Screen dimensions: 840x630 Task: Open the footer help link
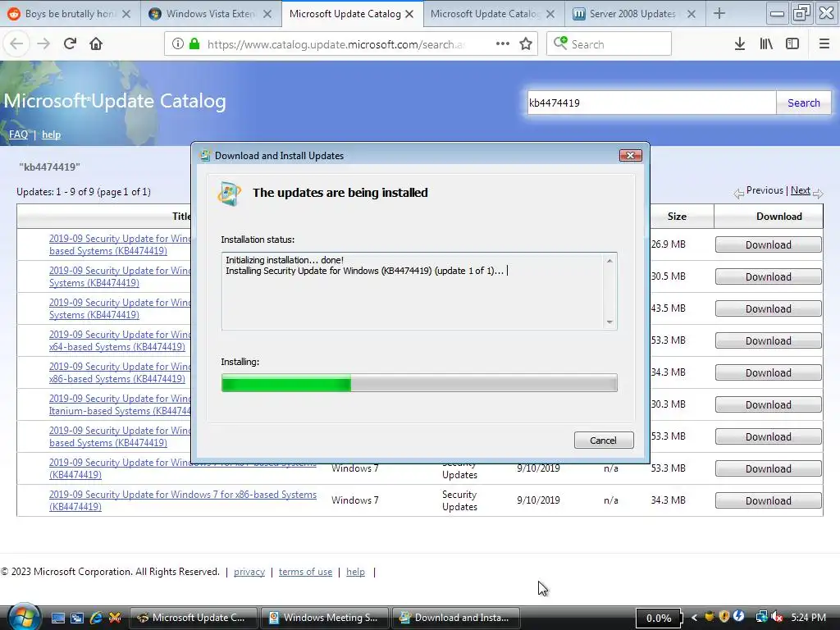[x=355, y=572]
